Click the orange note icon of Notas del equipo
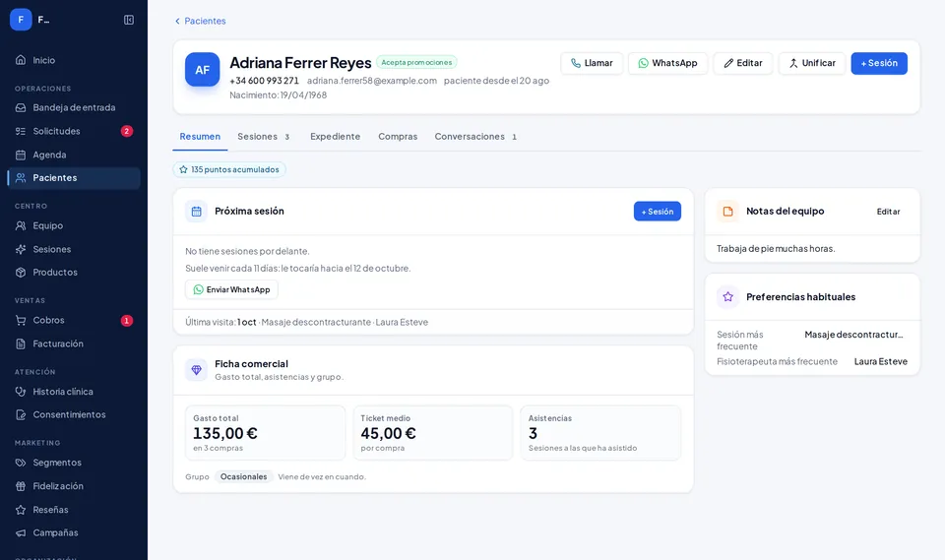Image resolution: width=945 pixels, height=560 pixels. pos(728,212)
